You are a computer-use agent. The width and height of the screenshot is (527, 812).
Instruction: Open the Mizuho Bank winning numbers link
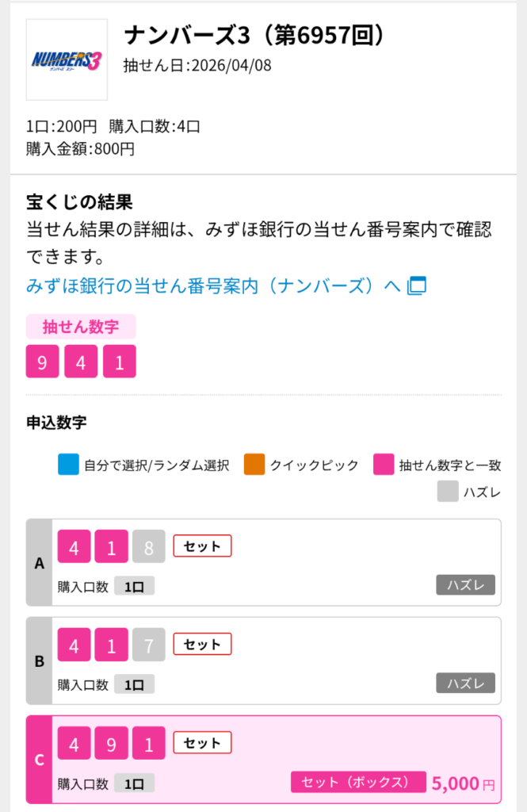pos(213,285)
